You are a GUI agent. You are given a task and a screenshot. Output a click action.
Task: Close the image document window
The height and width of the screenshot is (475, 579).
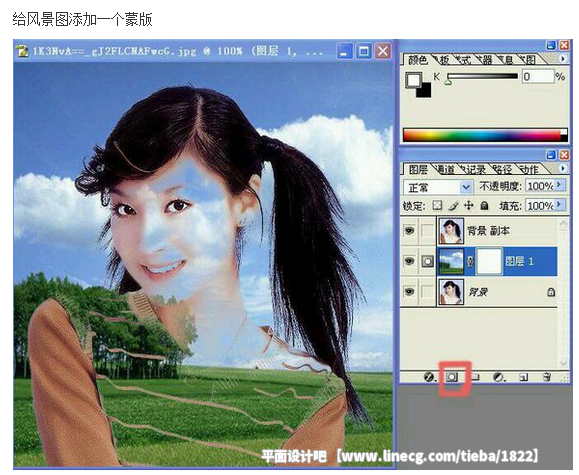(x=383, y=51)
